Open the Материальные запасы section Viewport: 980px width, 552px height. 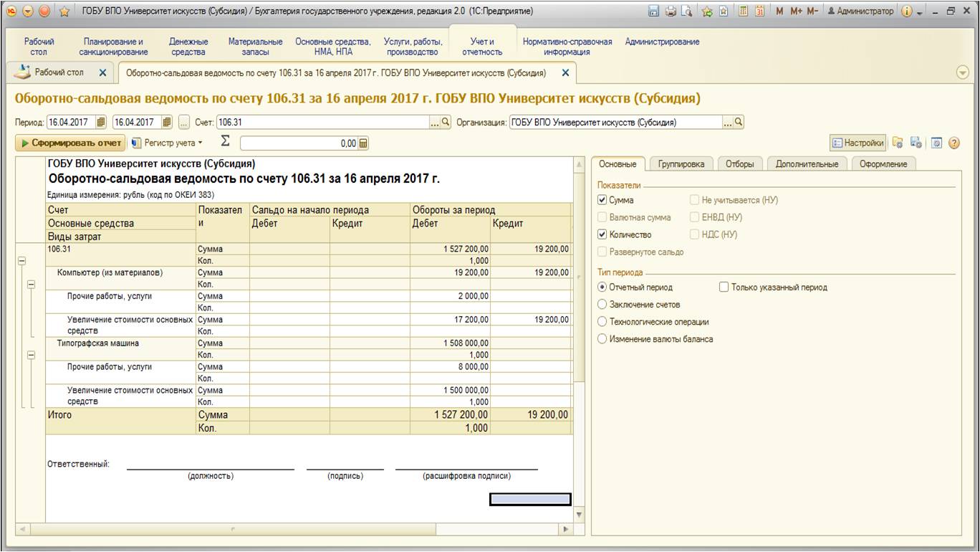coord(255,47)
